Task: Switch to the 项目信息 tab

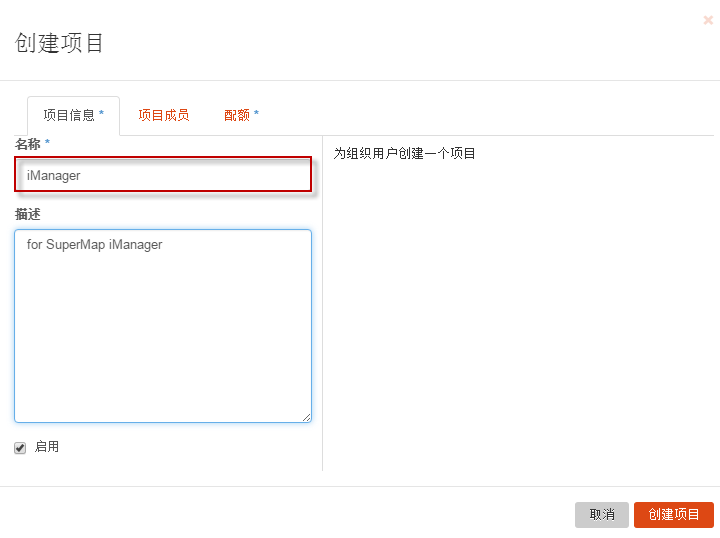Action: click(x=73, y=115)
